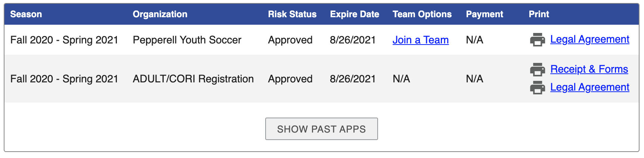
Task: Click the Season column header
Action: pos(26,14)
